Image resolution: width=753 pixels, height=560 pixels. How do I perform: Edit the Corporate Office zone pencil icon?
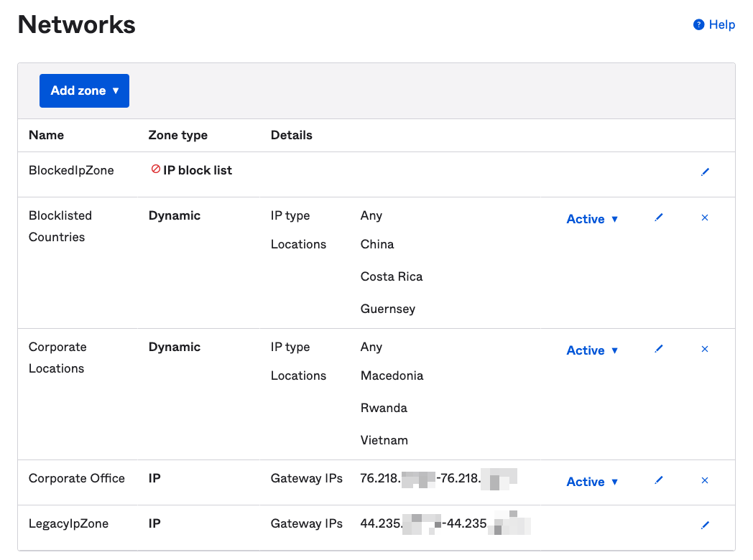[658, 480]
